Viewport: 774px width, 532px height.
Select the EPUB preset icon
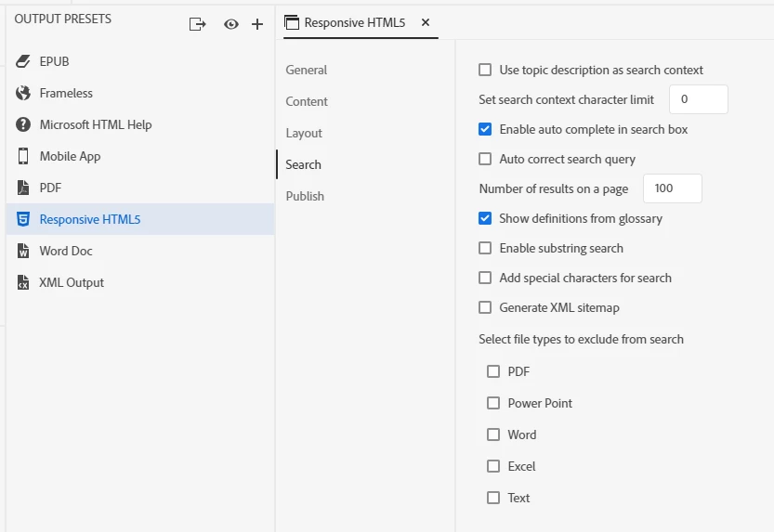click(23, 61)
